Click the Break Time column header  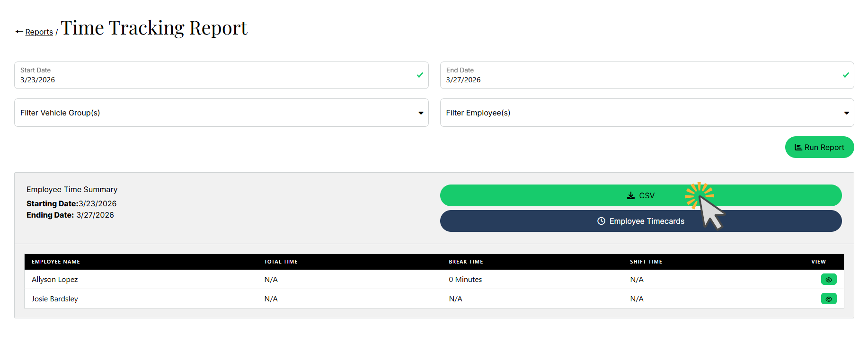pos(466,262)
